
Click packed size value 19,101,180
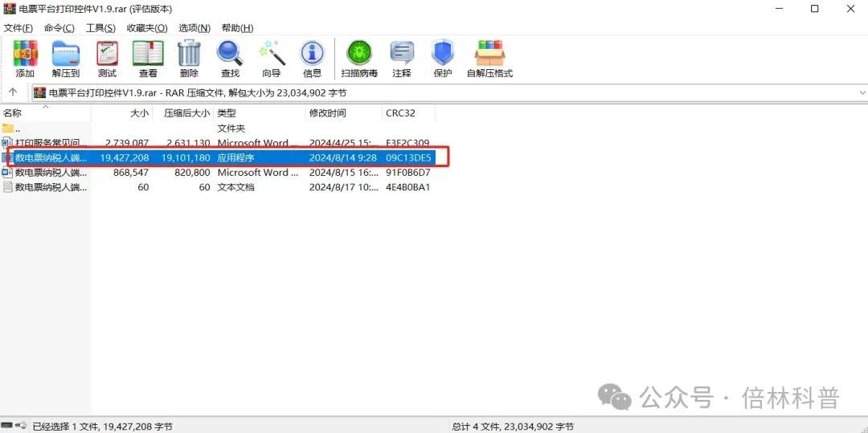[x=186, y=157]
